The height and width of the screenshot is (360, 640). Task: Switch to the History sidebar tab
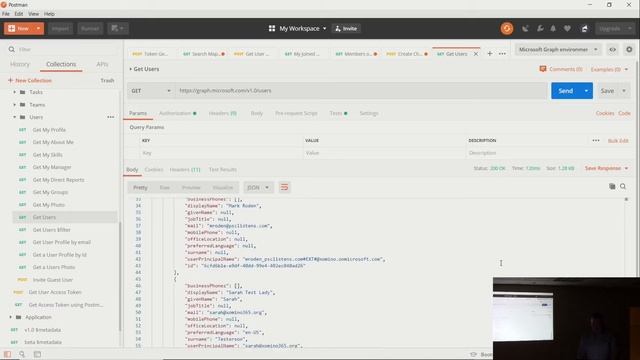20,64
